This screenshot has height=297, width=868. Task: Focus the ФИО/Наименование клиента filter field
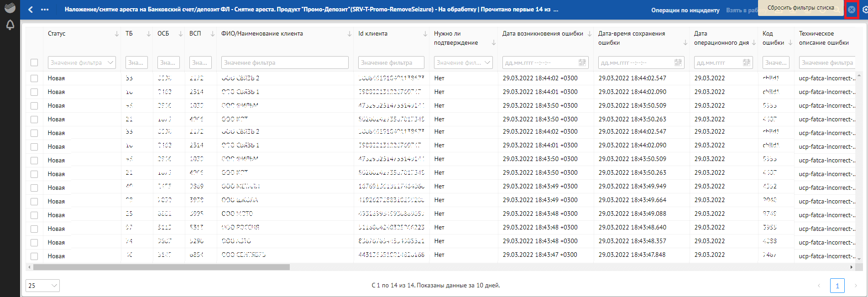[x=285, y=63]
